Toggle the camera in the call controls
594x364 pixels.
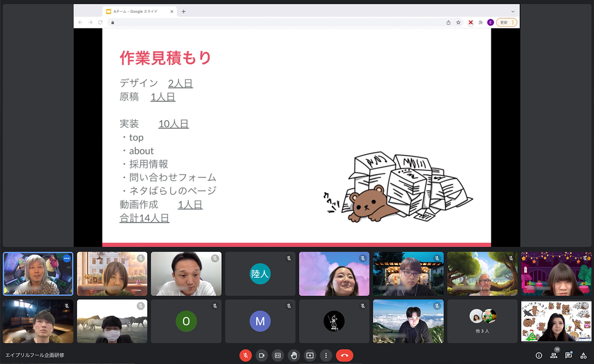click(x=262, y=355)
